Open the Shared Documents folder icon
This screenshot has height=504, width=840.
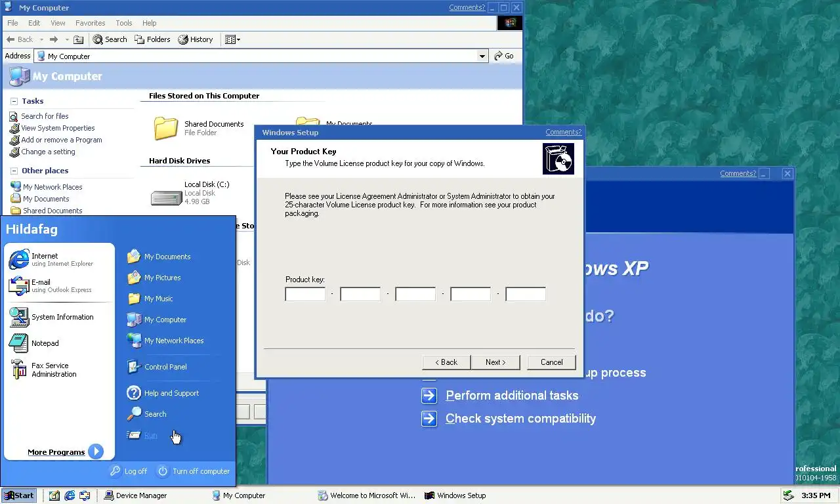tap(166, 128)
